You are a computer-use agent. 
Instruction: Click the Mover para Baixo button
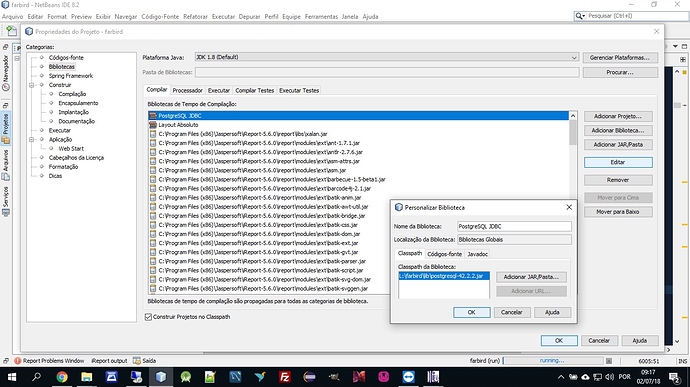(x=618, y=212)
